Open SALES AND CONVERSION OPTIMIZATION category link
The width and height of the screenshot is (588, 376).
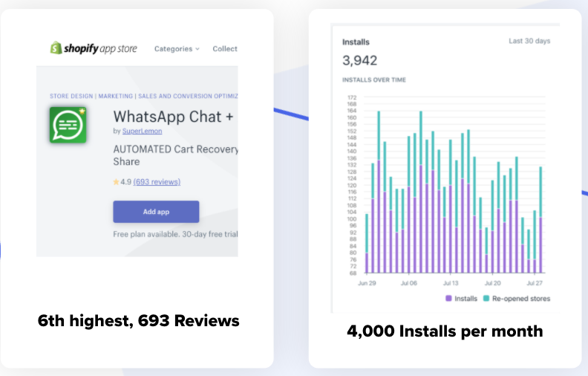tap(188, 96)
